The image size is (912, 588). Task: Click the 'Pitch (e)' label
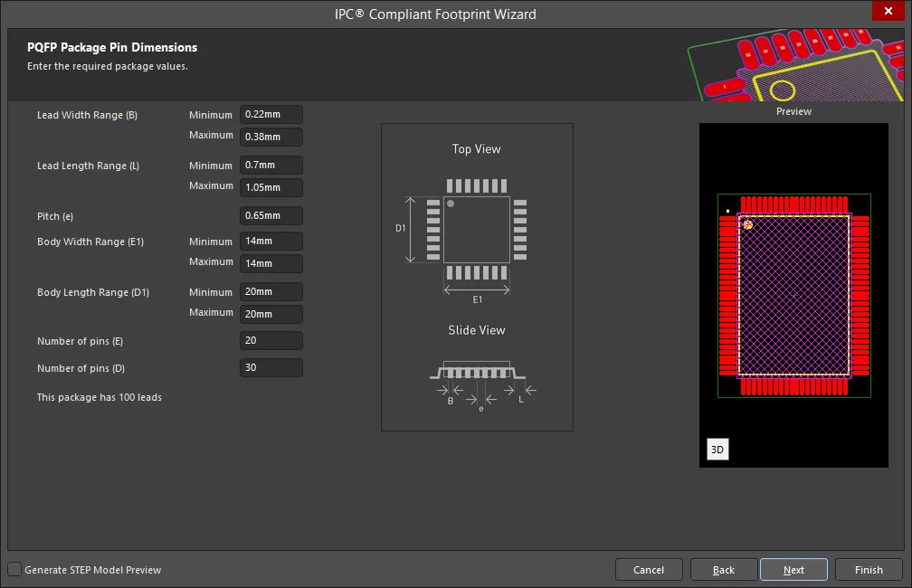click(x=55, y=216)
